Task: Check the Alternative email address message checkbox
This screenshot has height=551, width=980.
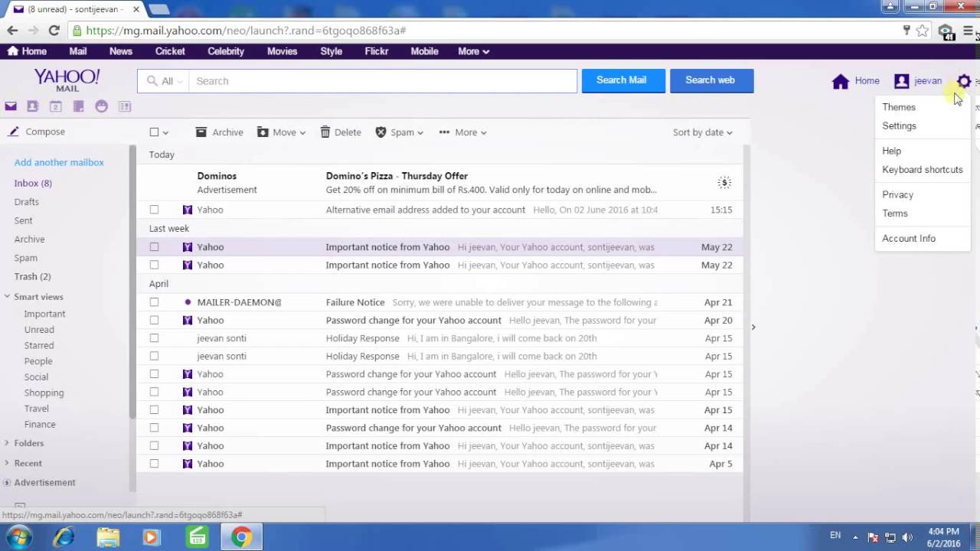Action: 154,210
